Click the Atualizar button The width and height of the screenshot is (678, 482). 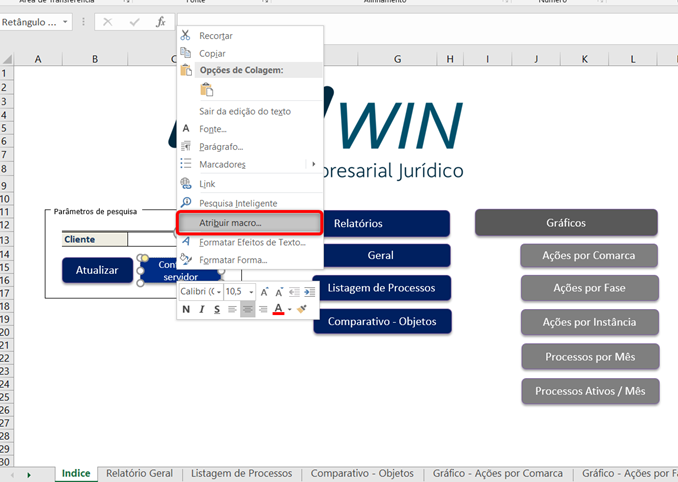click(x=97, y=270)
